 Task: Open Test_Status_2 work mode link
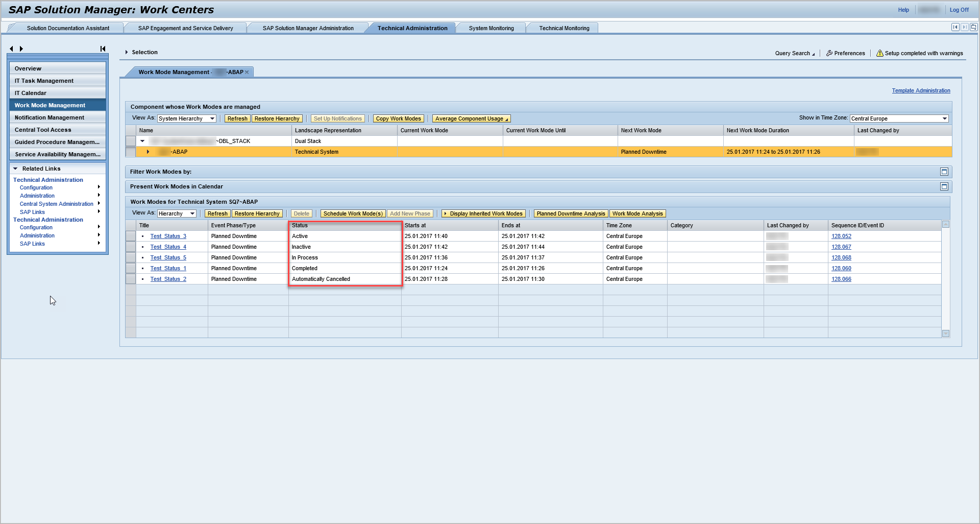click(168, 279)
